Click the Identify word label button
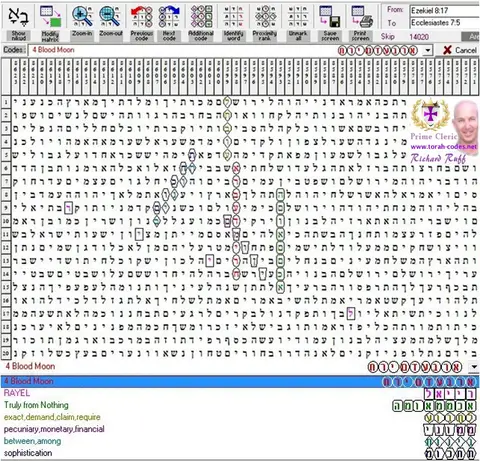 (x=233, y=36)
